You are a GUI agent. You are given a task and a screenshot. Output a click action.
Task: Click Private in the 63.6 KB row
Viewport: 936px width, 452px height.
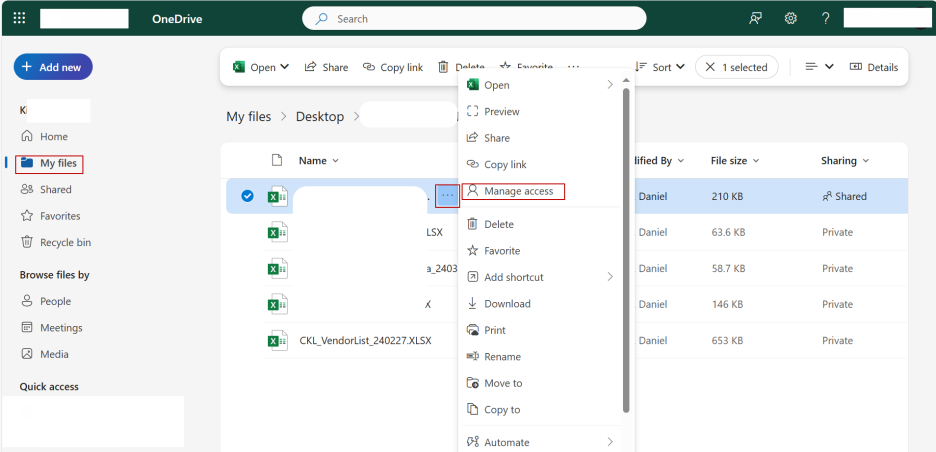(838, 232)
